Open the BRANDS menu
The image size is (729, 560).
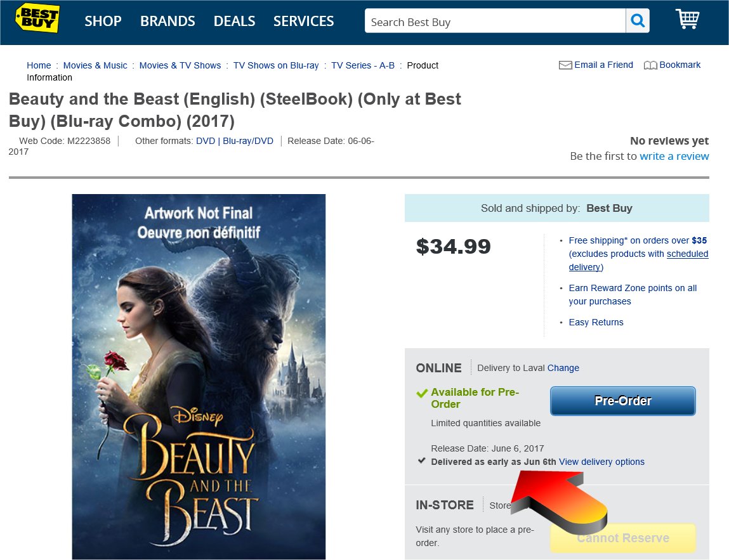pyautogui.click(x=167, y=21)
